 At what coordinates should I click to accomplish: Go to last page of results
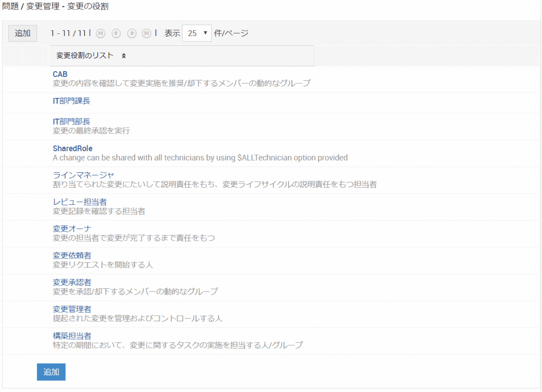pos(146,33)
